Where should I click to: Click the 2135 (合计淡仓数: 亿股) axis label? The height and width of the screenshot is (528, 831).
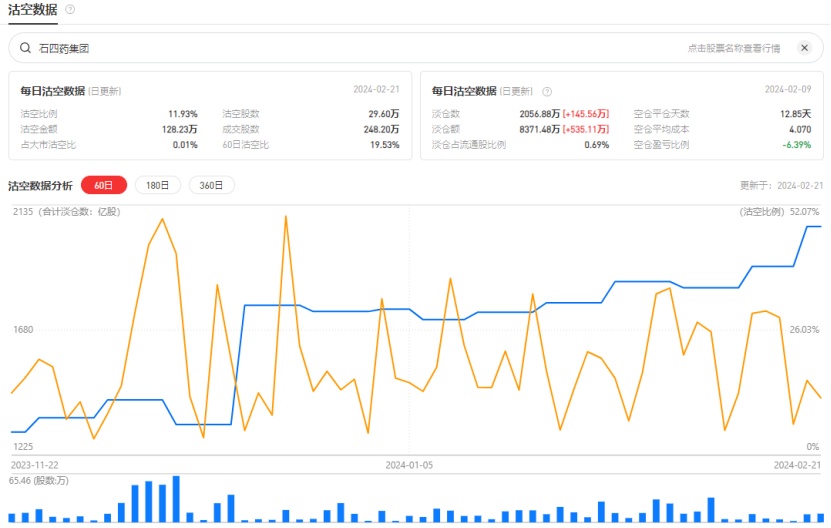pyautogui.click(x=67, y=212)
